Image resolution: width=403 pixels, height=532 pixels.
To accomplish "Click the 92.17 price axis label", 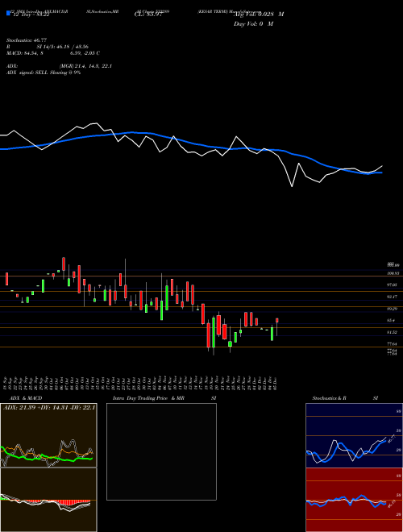I will click(x=392, y=297).
